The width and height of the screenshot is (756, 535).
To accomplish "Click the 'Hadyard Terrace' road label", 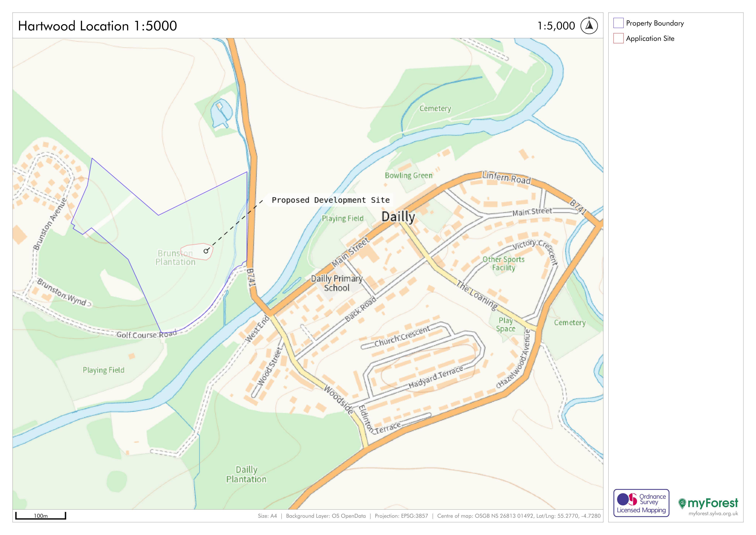I will click(x=436, y=377).
